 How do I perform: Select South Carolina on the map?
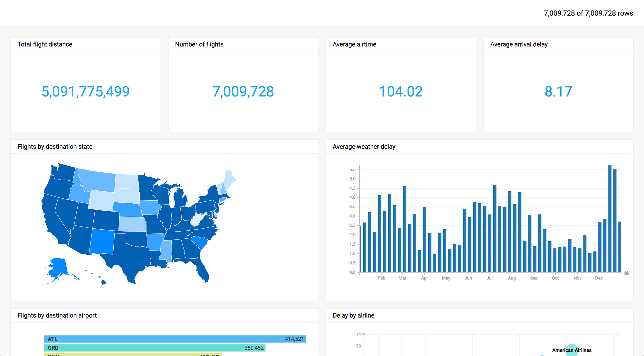pos(199,241)
